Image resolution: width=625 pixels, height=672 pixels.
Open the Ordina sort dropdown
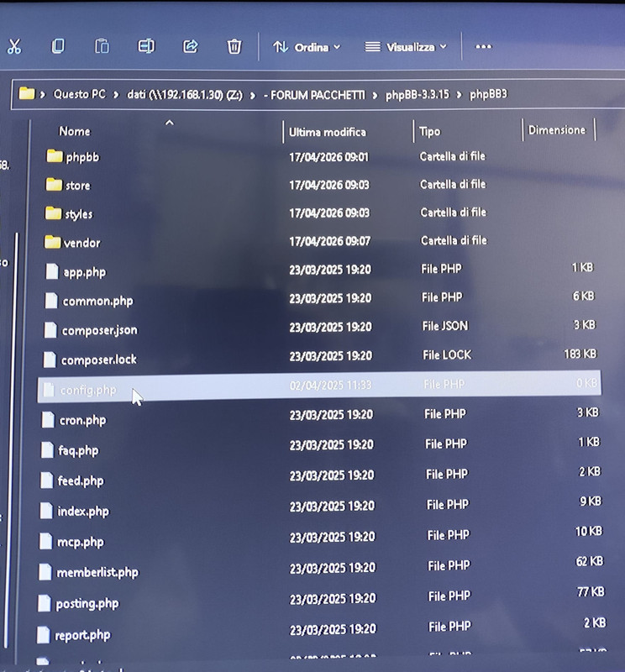(307, 47)
